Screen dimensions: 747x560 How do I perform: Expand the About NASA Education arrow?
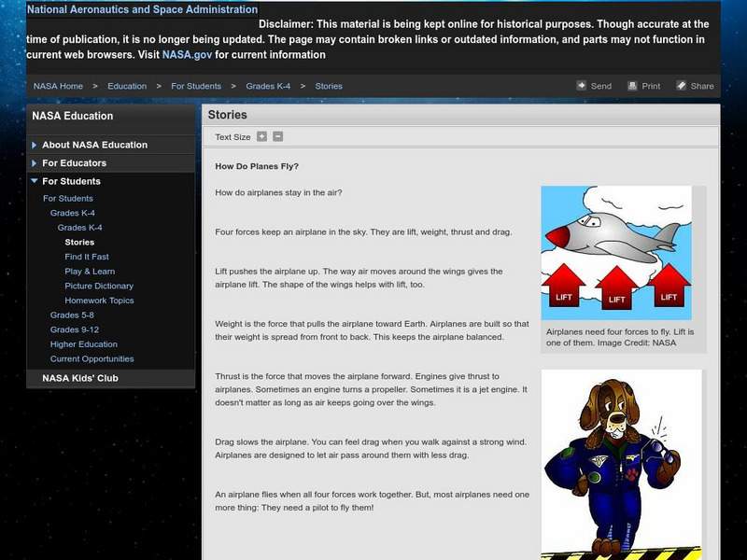pos(35,145)
